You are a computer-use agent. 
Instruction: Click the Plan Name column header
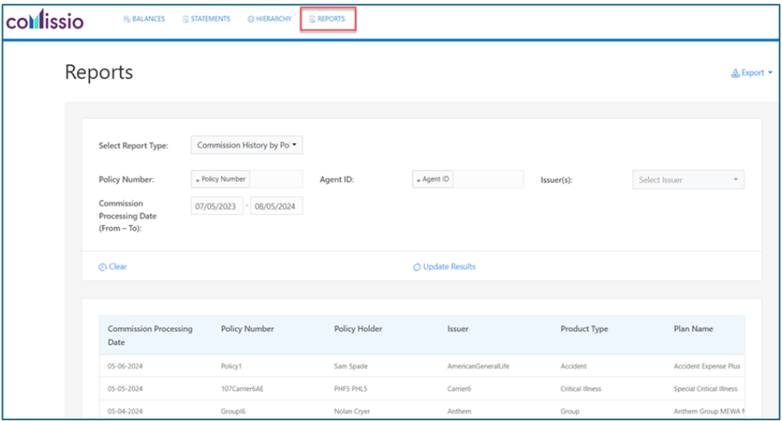coord(693,329)
